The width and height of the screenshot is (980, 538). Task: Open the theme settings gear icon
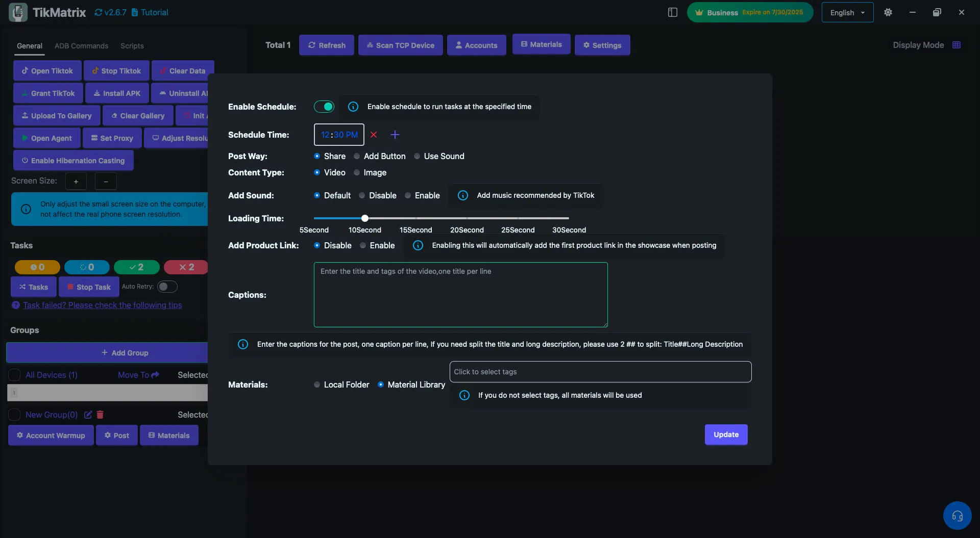pyautogui.click(x=888, y=12)
